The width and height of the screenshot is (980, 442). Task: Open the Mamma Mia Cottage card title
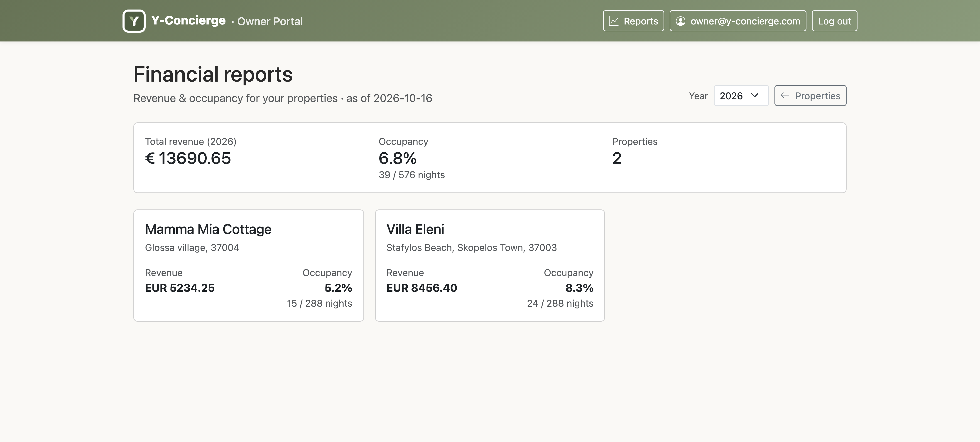tap(208, 229)
